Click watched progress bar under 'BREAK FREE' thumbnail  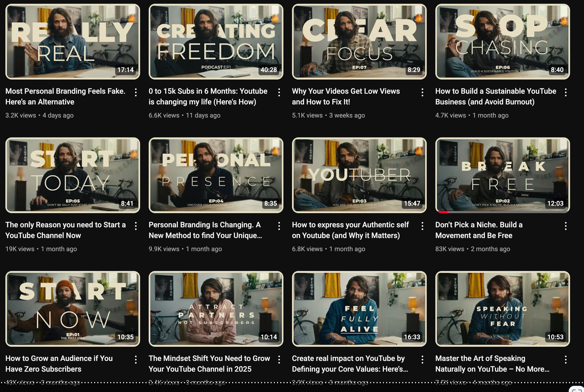(443, 212)
